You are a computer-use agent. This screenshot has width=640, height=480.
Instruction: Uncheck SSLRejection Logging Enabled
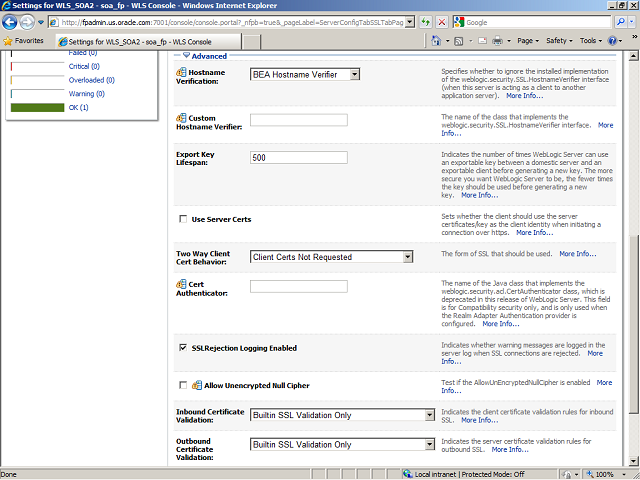[182, 348]
